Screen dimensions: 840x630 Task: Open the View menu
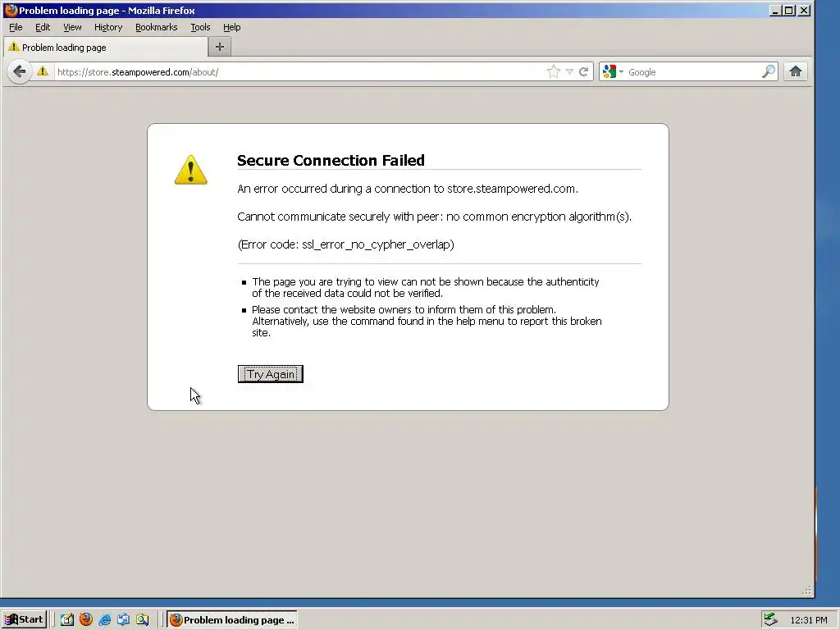(x=72, y=27)
